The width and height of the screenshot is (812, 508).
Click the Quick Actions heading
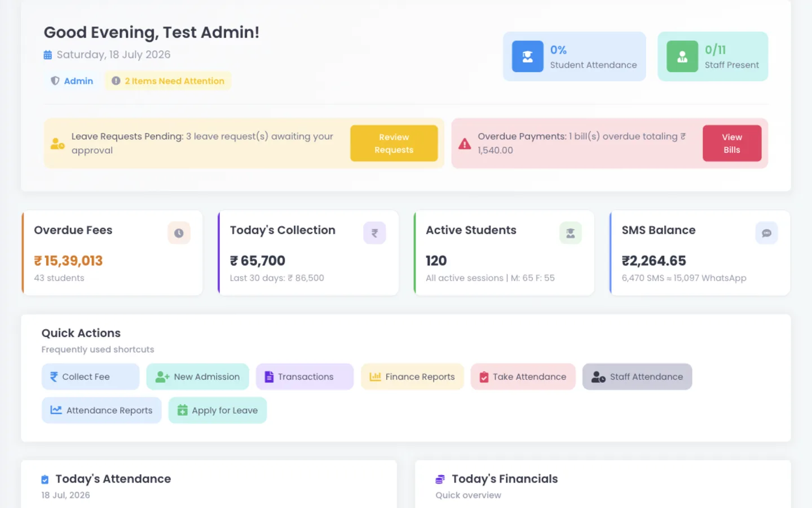[81, 333]
